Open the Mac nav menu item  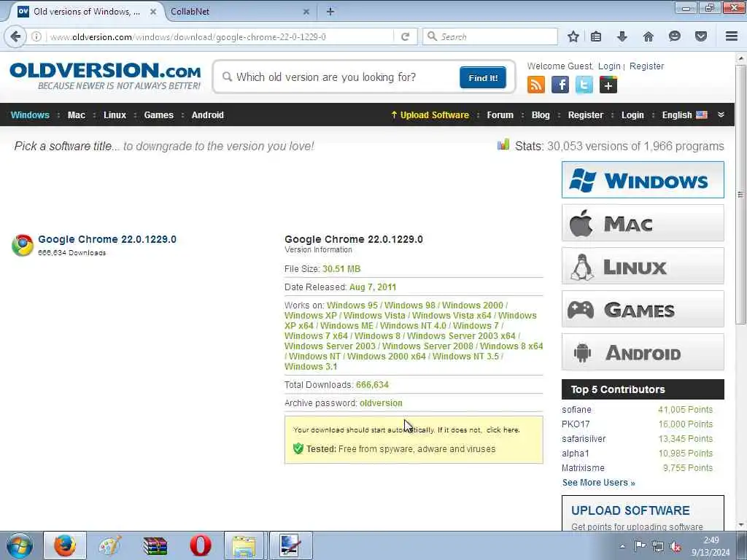[x=76, y=114]
